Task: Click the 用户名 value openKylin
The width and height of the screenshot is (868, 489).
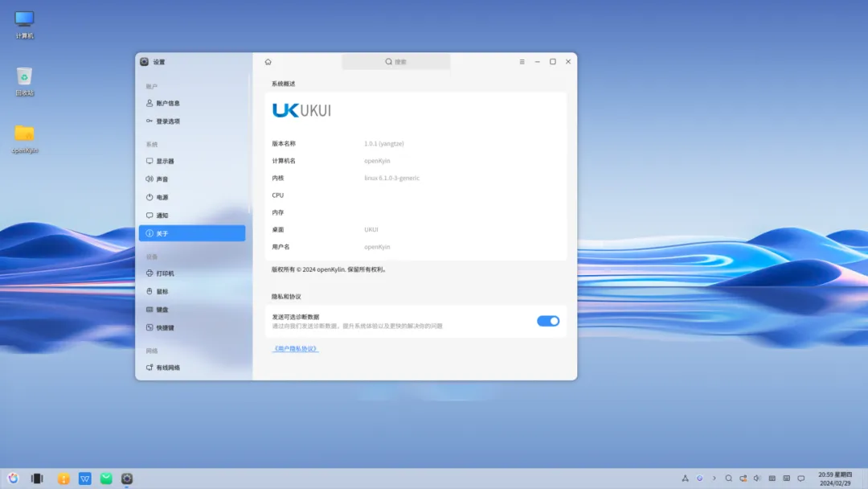Action: (x=377, y=247)
